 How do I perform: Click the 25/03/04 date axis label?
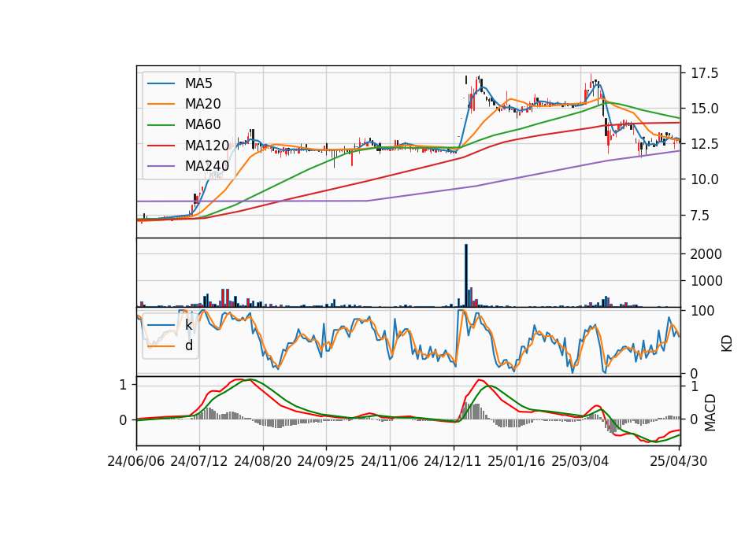coord(580,461)
